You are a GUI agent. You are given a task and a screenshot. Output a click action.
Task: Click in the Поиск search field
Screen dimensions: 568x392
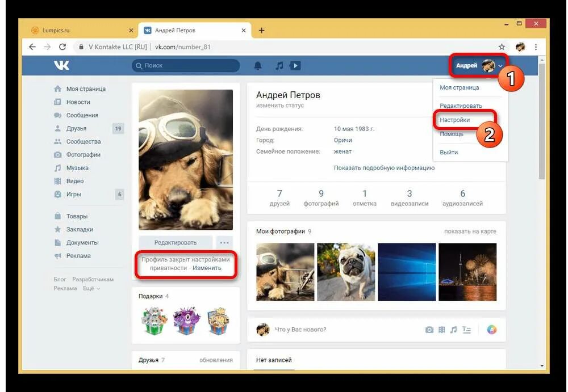tap(187, 66)
